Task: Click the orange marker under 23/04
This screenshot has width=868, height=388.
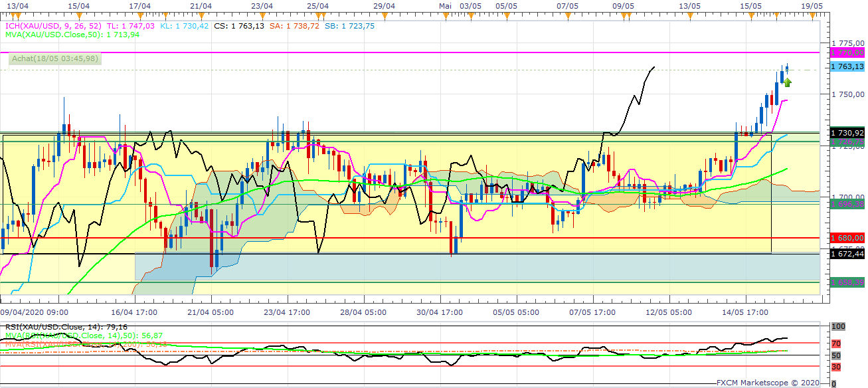Action: 261,13
